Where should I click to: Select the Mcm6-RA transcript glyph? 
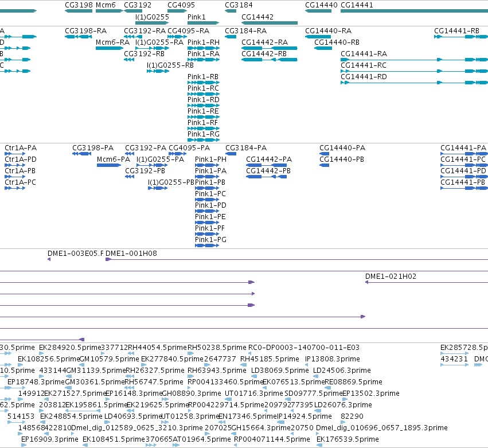point(110,48)
